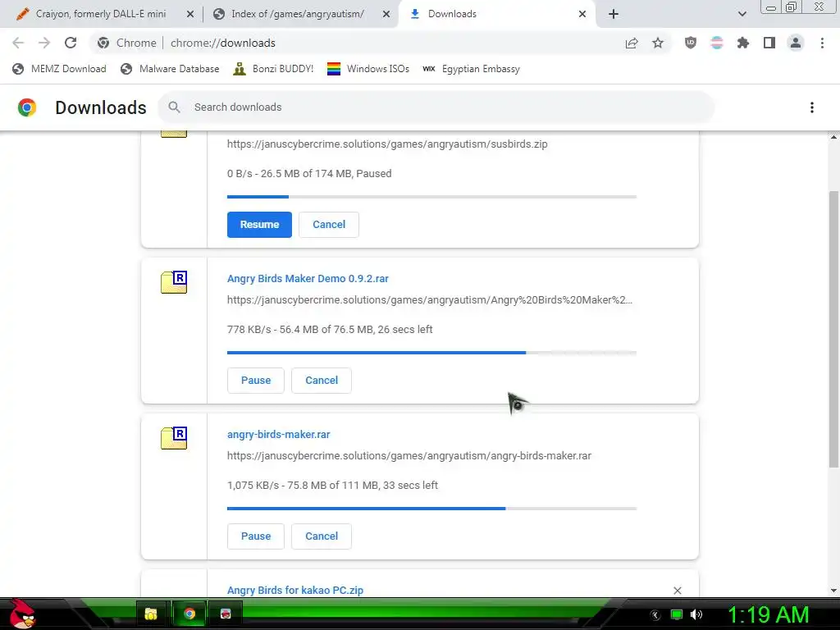Open the Extensions puzzle piece menu
This screenshot has height=630, width=840.
743,43
